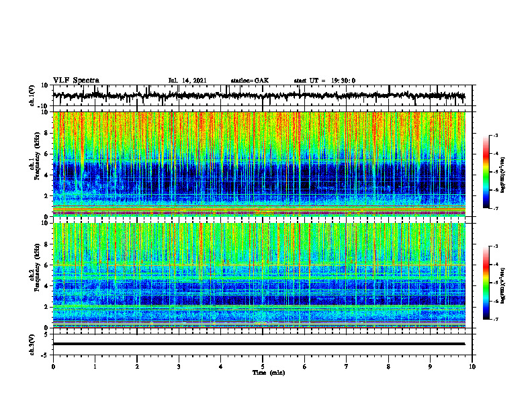532x411 pixels.
Task: Click the "Time (min)" x-axis label
Action: (x=269, y=373)
